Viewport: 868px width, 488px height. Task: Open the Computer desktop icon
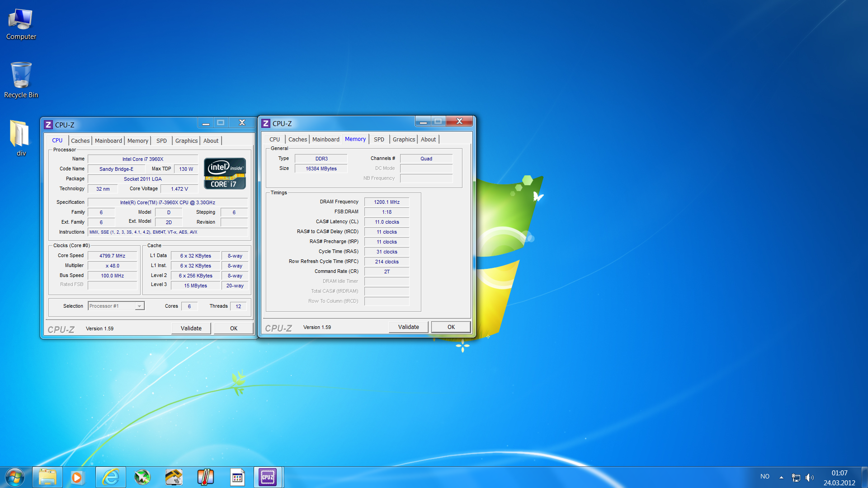(21, 24)
